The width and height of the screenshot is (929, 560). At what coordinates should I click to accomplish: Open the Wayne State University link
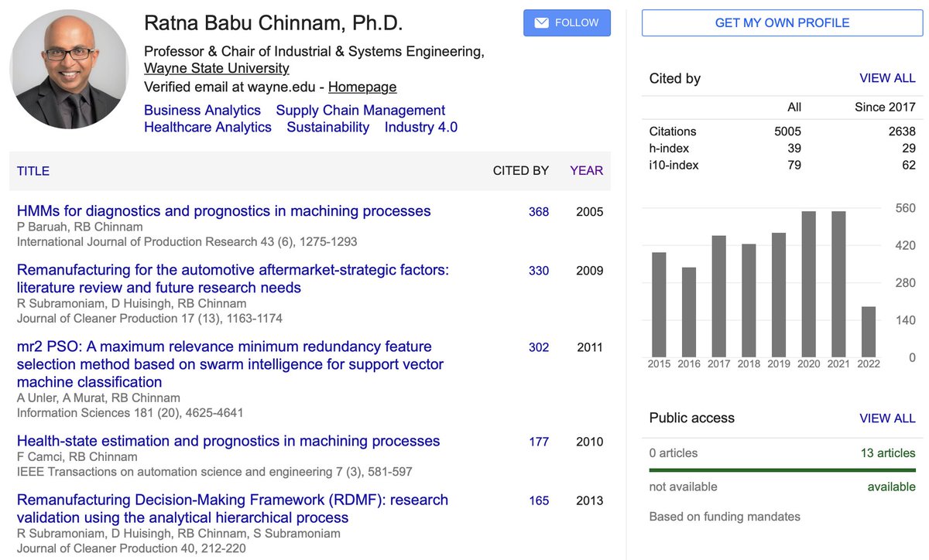point(217,68)
